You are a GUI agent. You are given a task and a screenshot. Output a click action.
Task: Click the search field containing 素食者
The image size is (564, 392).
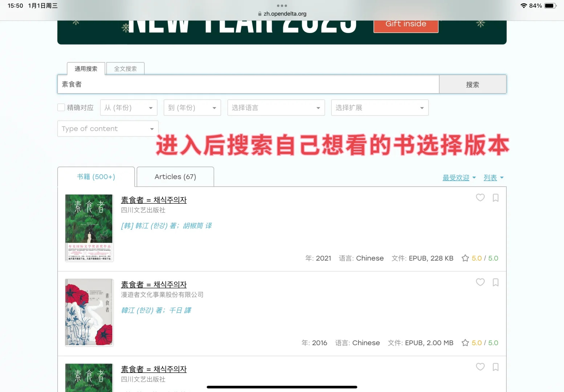coord(248,84)
